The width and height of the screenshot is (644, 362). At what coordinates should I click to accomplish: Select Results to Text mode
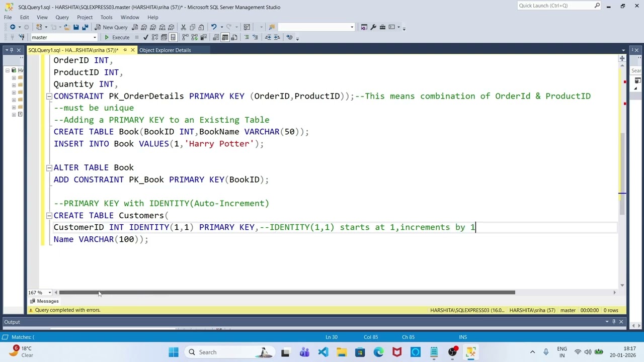point(216,37)
